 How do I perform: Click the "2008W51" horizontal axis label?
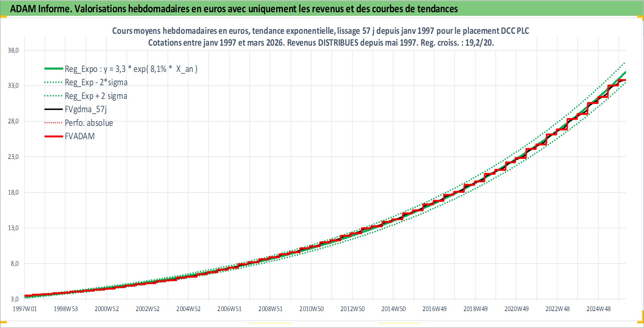[271, 309]
